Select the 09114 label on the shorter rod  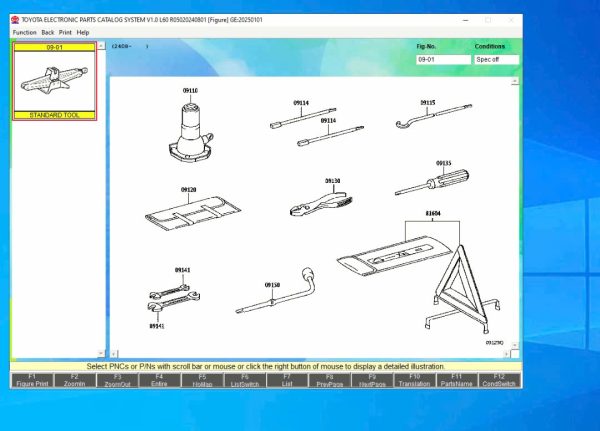[x=328, y=121]
